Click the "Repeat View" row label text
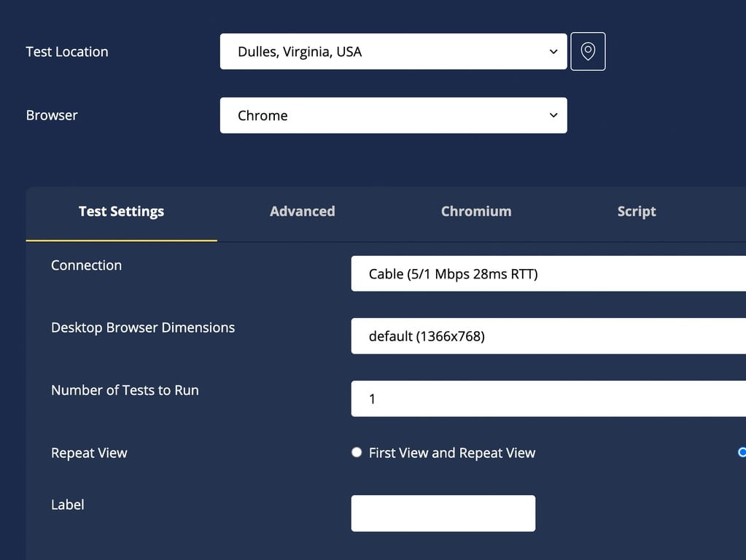Image resolution: width=746 pixels, height=560 pixels. point(89,453)
